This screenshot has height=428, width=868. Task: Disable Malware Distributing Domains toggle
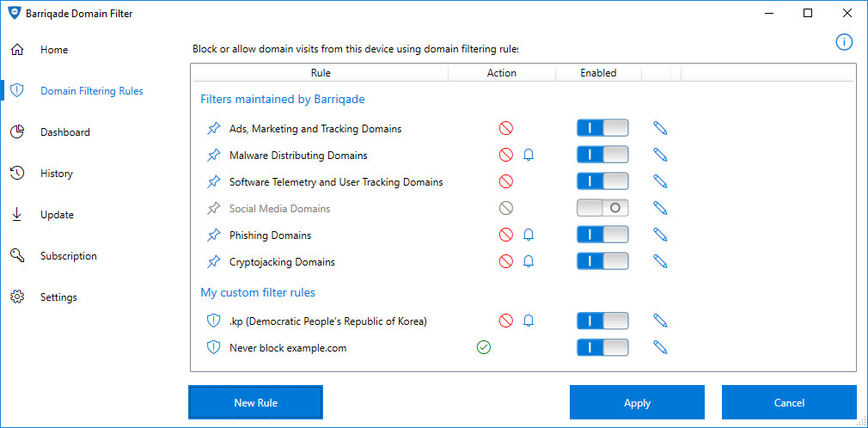pyautogui.click(x=602, y=155)
